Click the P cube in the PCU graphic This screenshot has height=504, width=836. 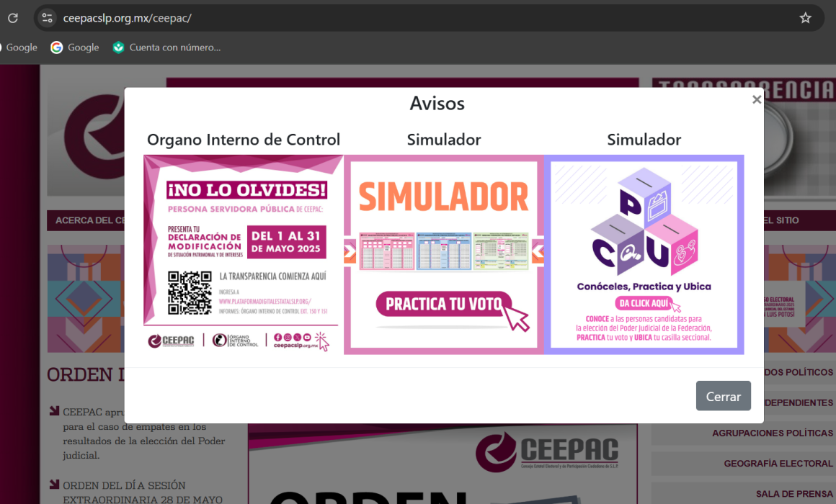click(x=644, y=197)
